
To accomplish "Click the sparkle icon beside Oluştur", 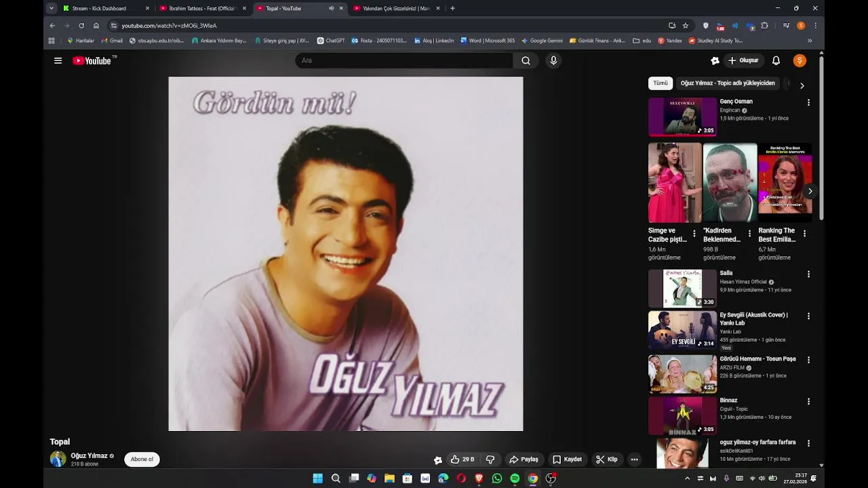I will click(715, 60).
